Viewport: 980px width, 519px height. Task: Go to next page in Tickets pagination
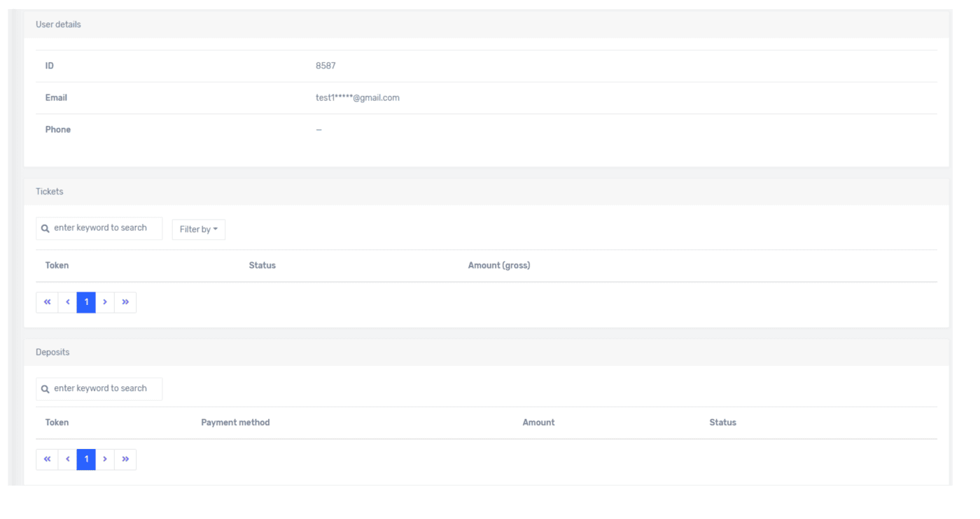tap(105, 302)
